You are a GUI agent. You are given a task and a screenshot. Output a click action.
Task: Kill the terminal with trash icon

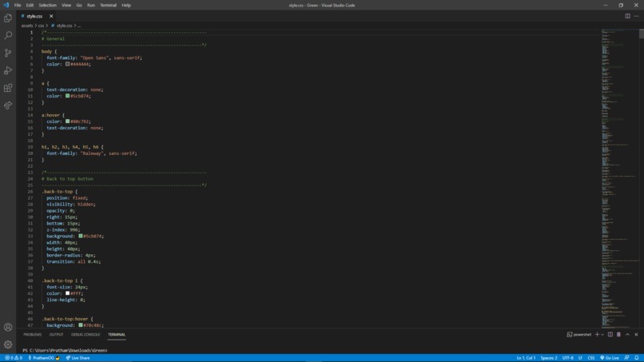(619, 335)
